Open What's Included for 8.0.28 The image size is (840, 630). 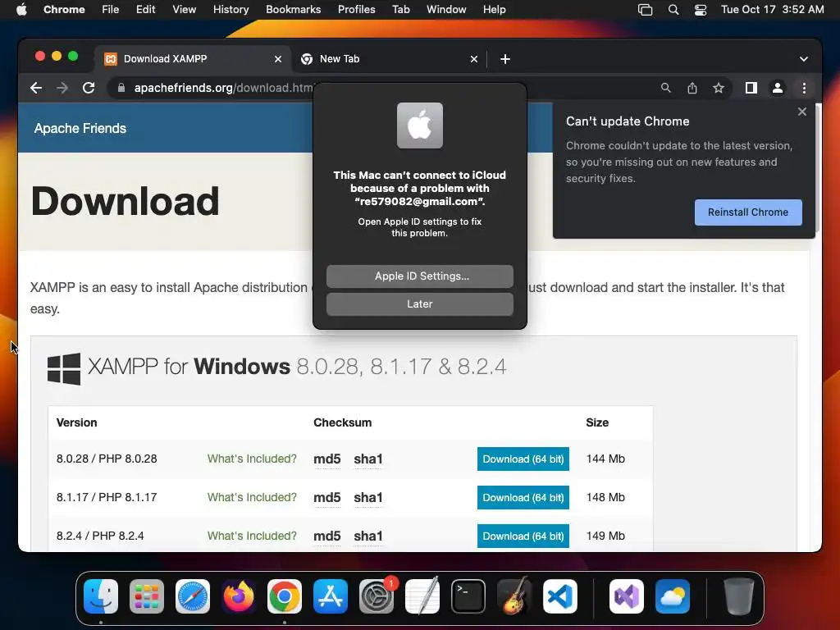click(x=252, y=459)
